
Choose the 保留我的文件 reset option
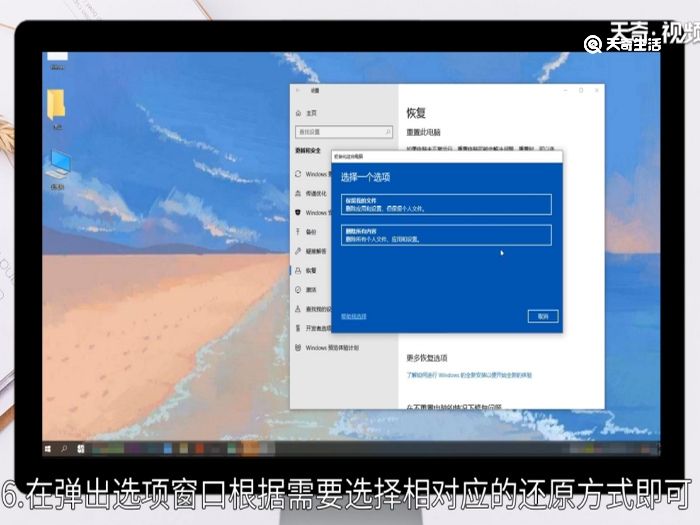(446, 204)
